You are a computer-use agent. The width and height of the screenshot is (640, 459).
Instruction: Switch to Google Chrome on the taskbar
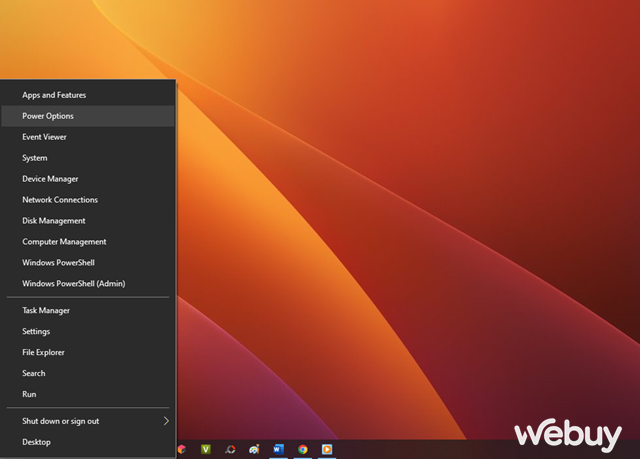coord(303,449)
